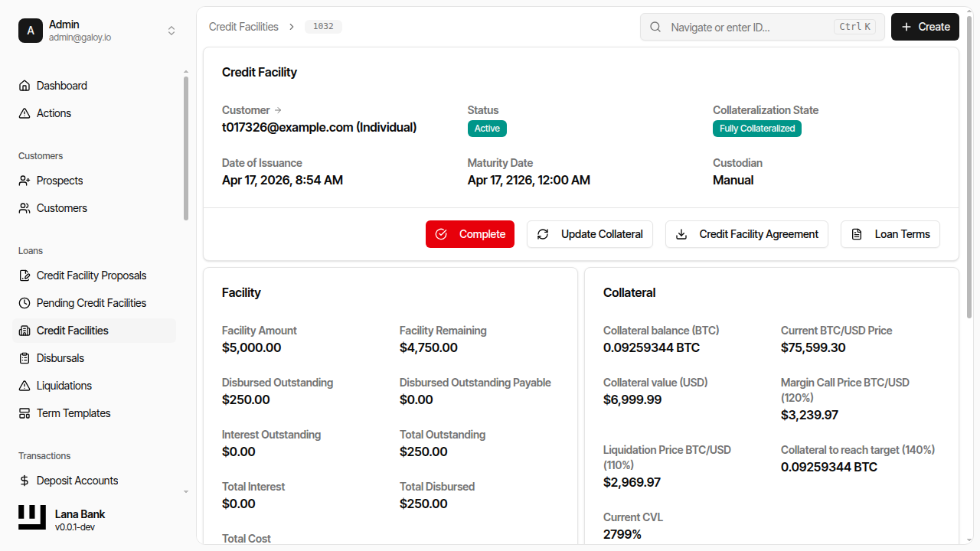Click the Term Templates icon
980x551 pixels.
click(24, 413)
